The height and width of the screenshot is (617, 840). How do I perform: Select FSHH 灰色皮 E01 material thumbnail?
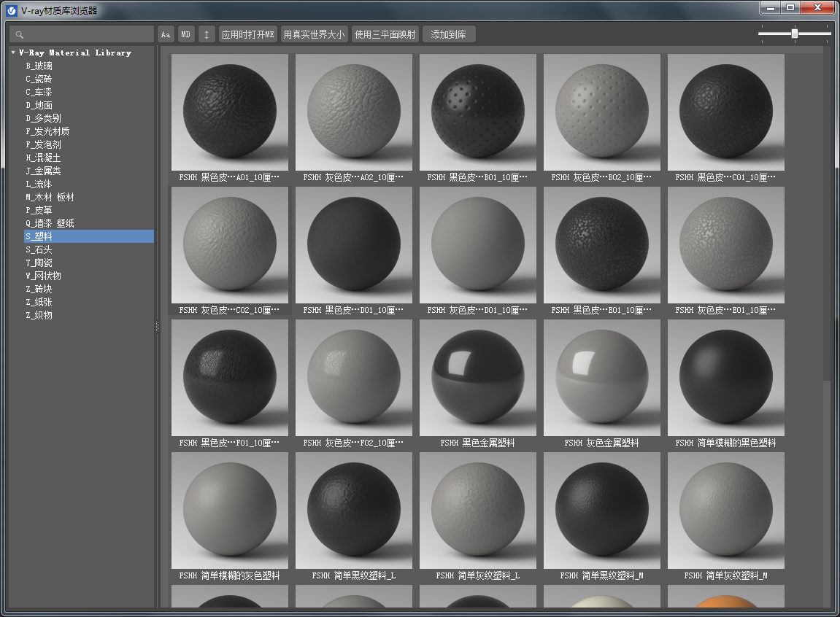tap(726, 244)
